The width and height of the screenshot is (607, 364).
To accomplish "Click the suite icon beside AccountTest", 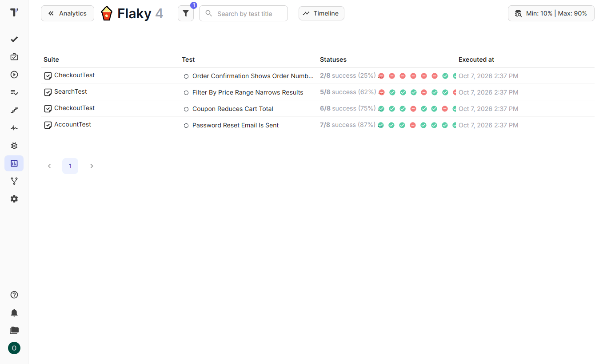I will [x=48, y=125].
